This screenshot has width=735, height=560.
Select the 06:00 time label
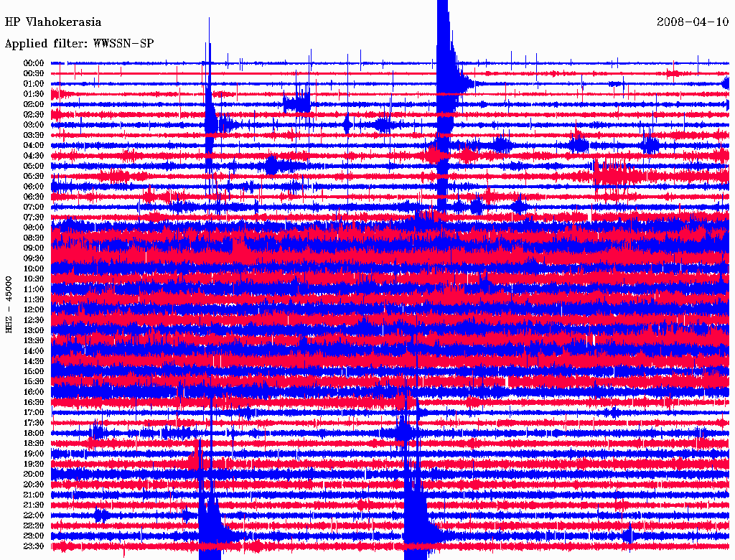[34, 186]
